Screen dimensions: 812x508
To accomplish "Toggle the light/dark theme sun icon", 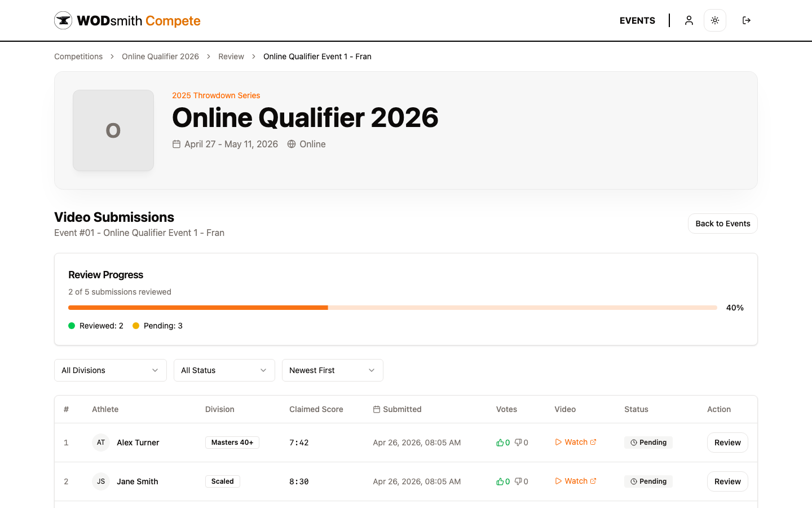I will tap(715, 20).
